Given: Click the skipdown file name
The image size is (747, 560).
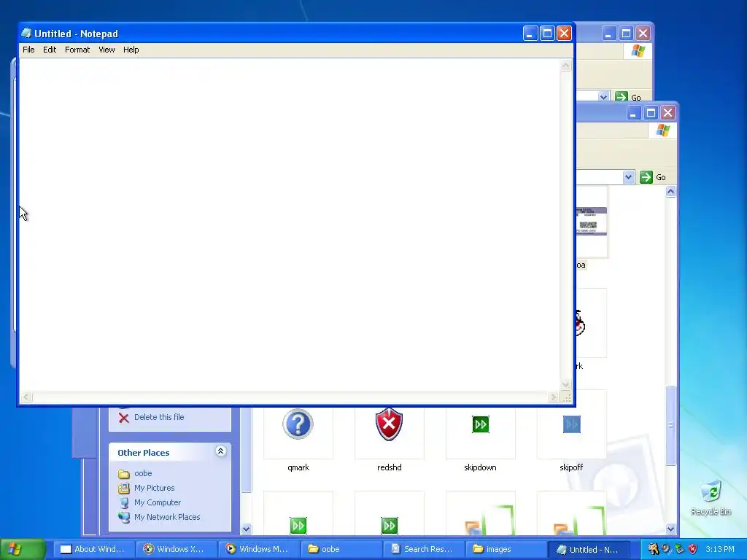Looking at the screenshot, I should click(x=480, y=467).
